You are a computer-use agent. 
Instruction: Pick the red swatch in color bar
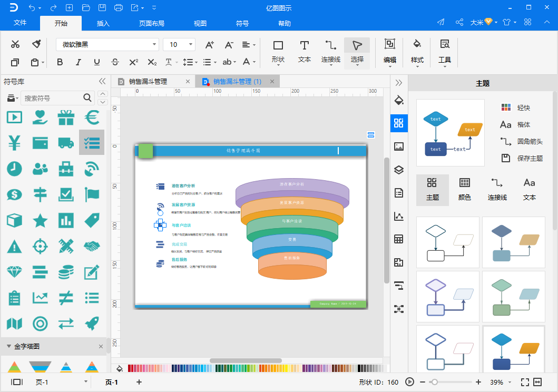(x=130, y=368)
